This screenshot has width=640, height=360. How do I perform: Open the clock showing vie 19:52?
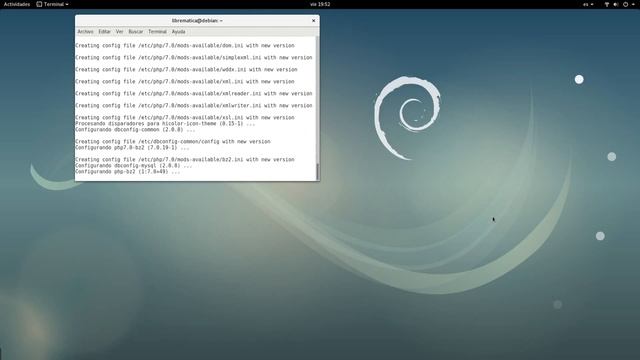click(320, 4)
